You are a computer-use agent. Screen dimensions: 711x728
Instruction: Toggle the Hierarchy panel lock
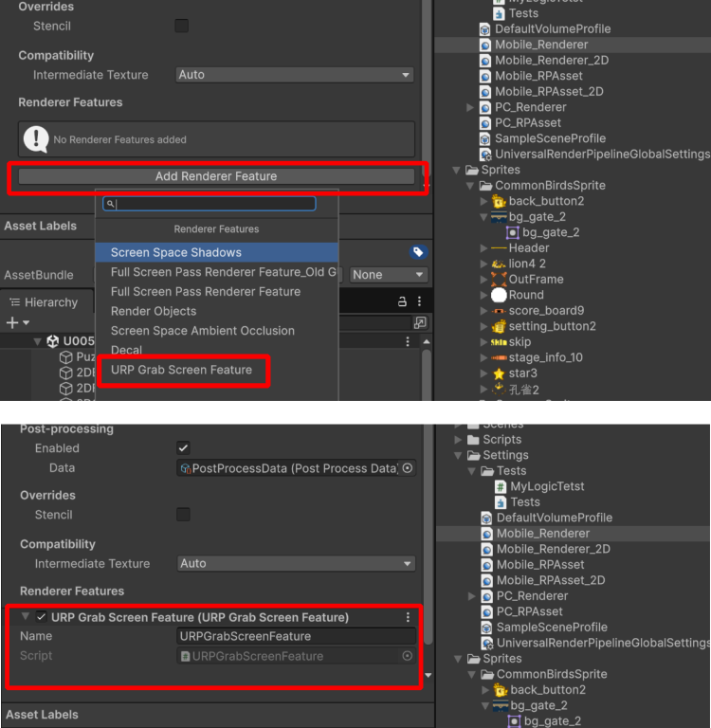coord(402,301)
